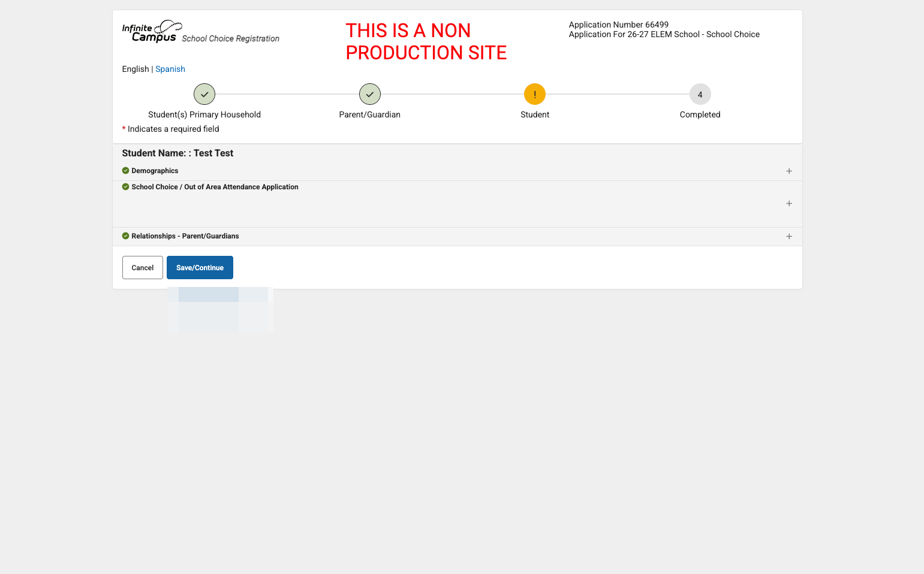Click Application Number 66499 text
Viewport: 924px width, 574px height.
pyautogui.click(x=619, y=25)
